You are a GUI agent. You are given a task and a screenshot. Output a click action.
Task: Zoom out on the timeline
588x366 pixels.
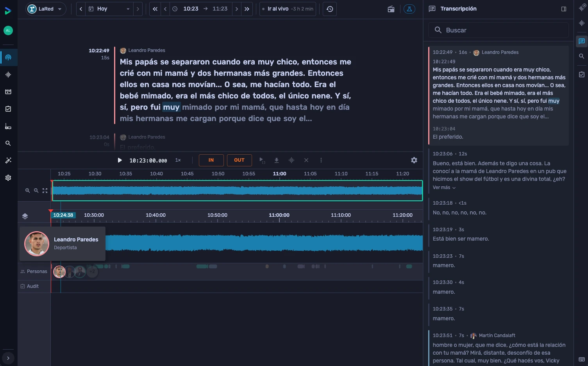click(x=36, y=191)
